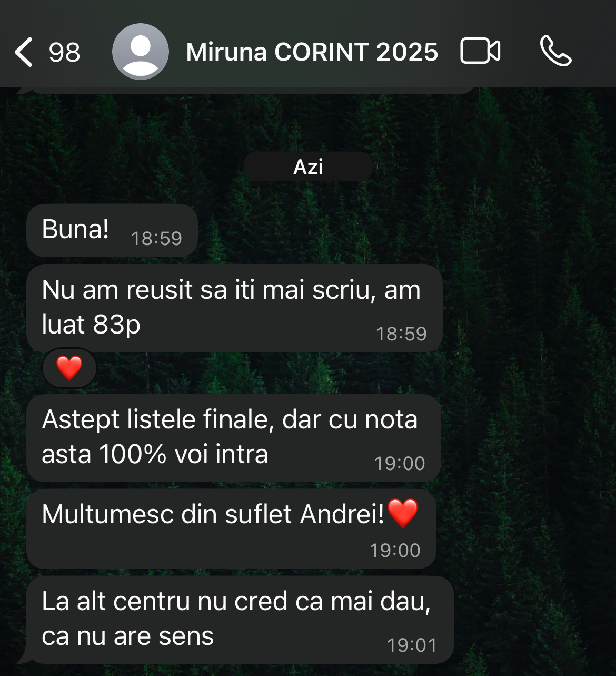Select the Multumesc din suflet Andrei message
616x676 pixels.
click(x=231, y=528)
